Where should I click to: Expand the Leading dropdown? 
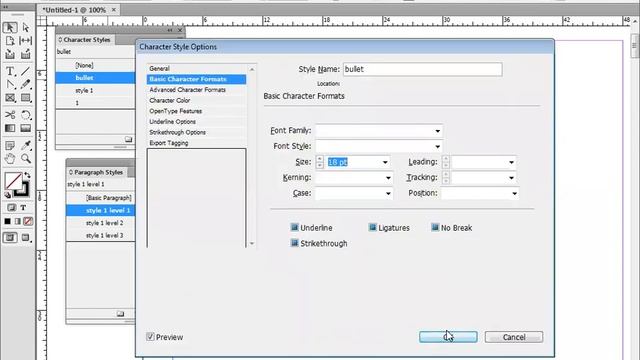(511, 162)
